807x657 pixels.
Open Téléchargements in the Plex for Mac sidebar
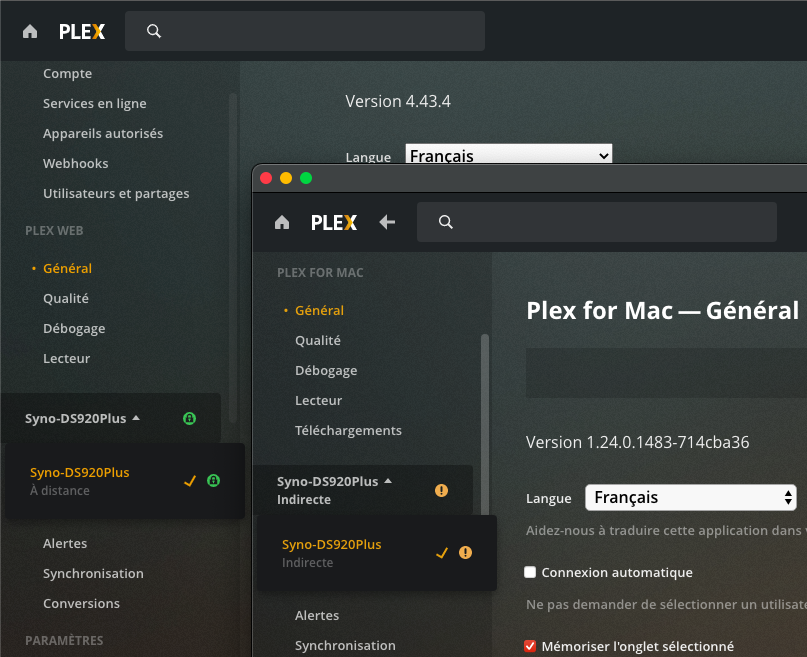click(x=348, y=430)
